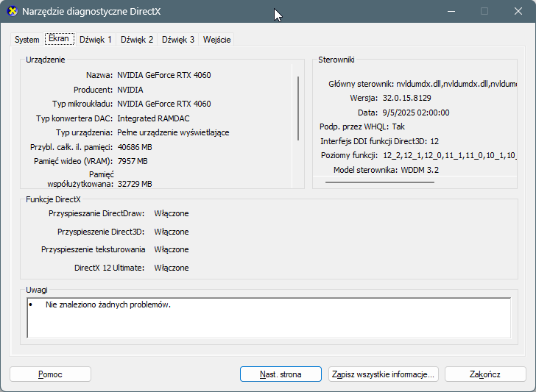Minimize the DirectX diagnostic window

pyautogui.click(x=451, y=12)
